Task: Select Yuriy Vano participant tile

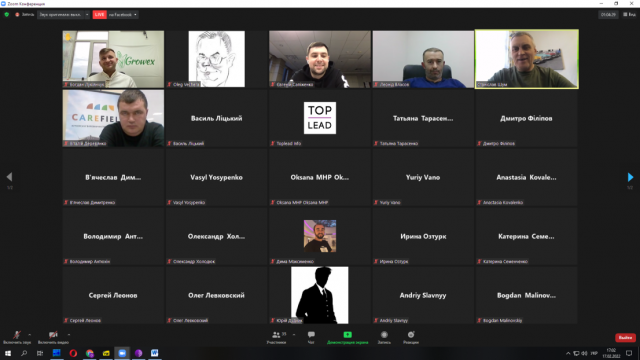Action: (423, 177)
